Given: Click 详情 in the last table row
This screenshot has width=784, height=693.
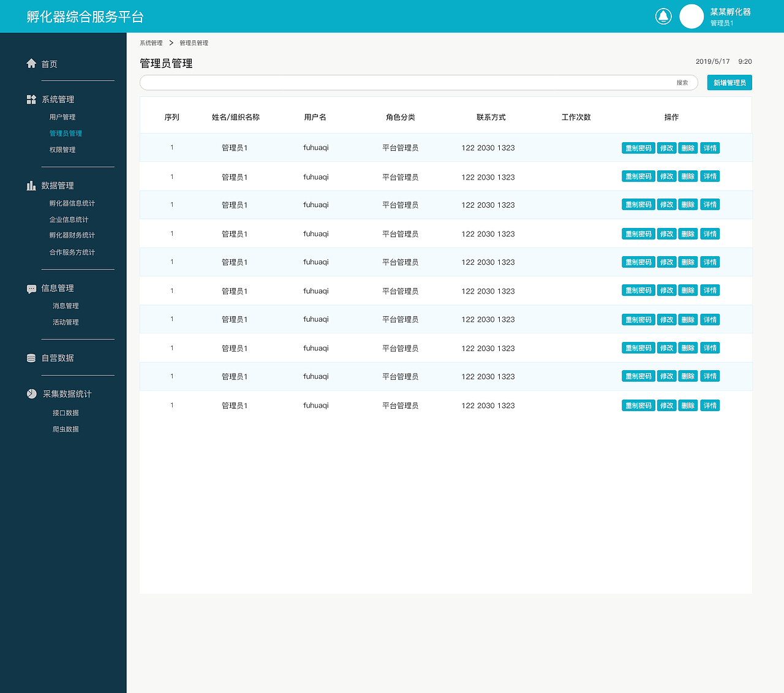Looking at the screenshot, I should click(710, 406).
